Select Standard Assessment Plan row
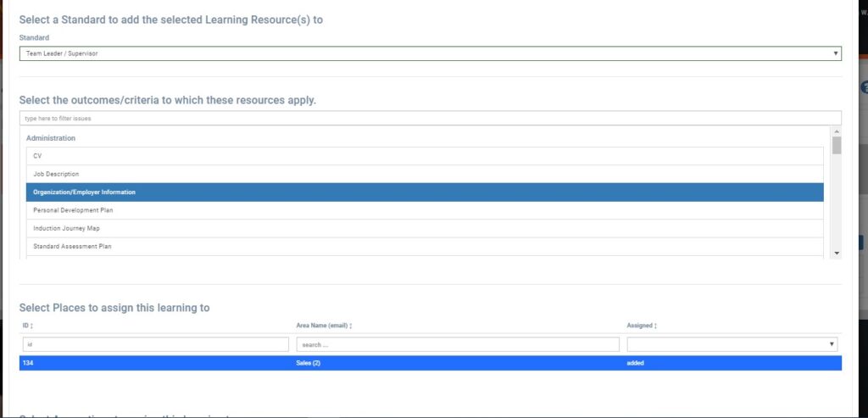The height and width of the screenshot is (418, 868). [425, 247]
